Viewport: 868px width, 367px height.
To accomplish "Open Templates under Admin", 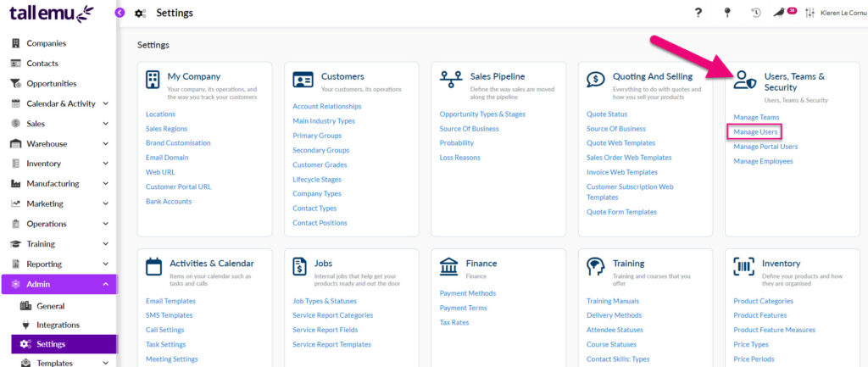I will tap(55, 363).
